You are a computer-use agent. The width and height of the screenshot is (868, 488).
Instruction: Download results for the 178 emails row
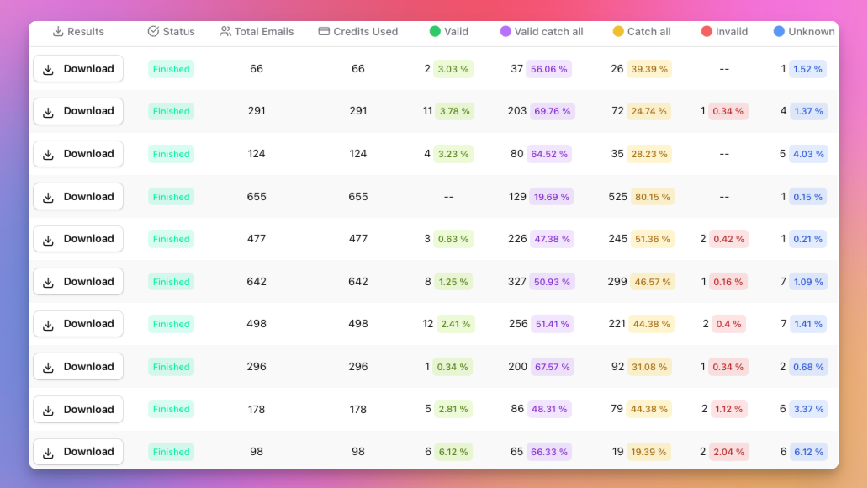[x=78, y=410]
